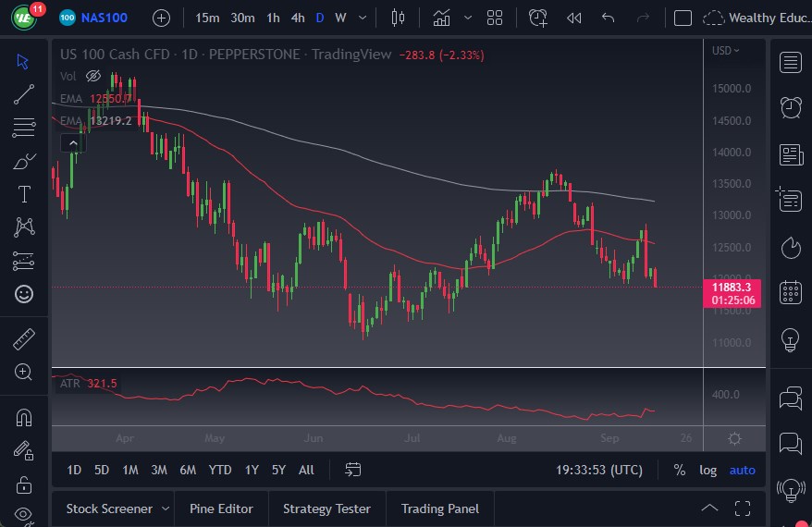Collapse the indicator legend chevron

tap(71, 142)
